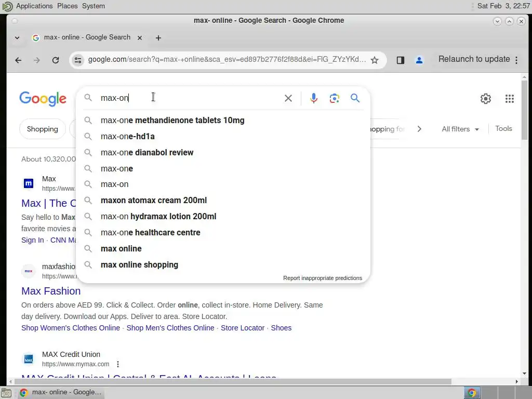Select the Shopping filter chip
This screenshot has height=399, width=532.
click(x=43, y=129)
